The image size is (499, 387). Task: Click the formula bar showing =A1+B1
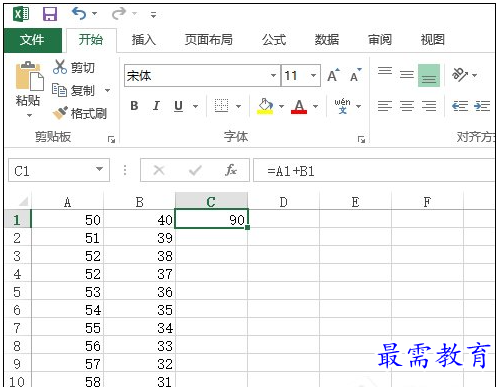374,170
